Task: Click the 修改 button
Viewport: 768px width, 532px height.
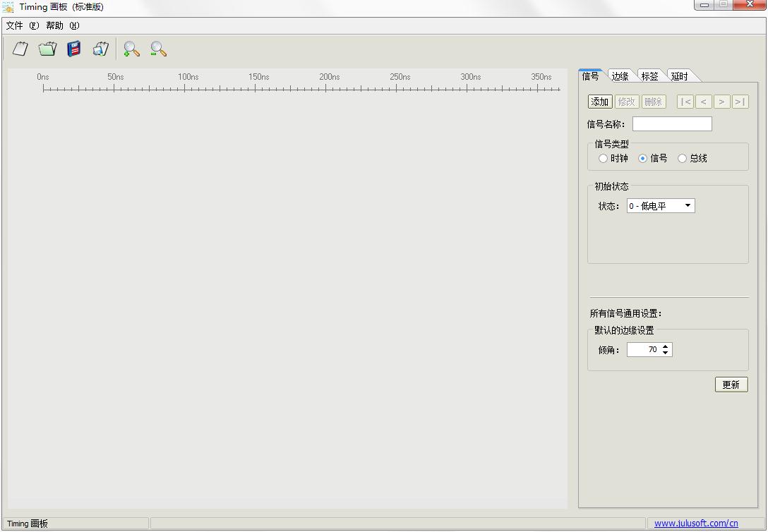Action: pyautogui.click(x=627, y=102)
